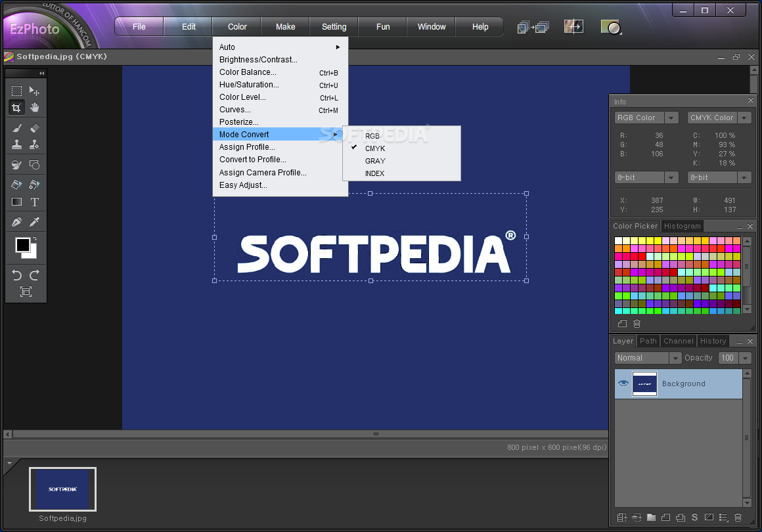Click the white background color swatch
Viewport: 762px width, 532px height.
click(x=33, y=254)
